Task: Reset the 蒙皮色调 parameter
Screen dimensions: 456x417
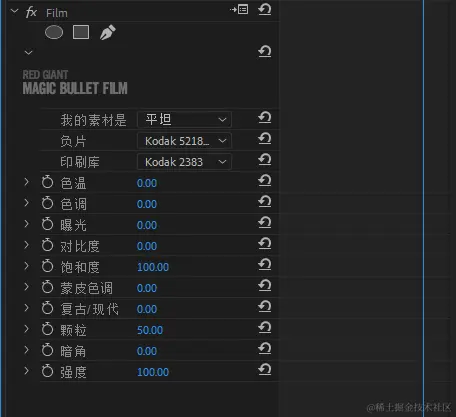Action: [265, 286]
